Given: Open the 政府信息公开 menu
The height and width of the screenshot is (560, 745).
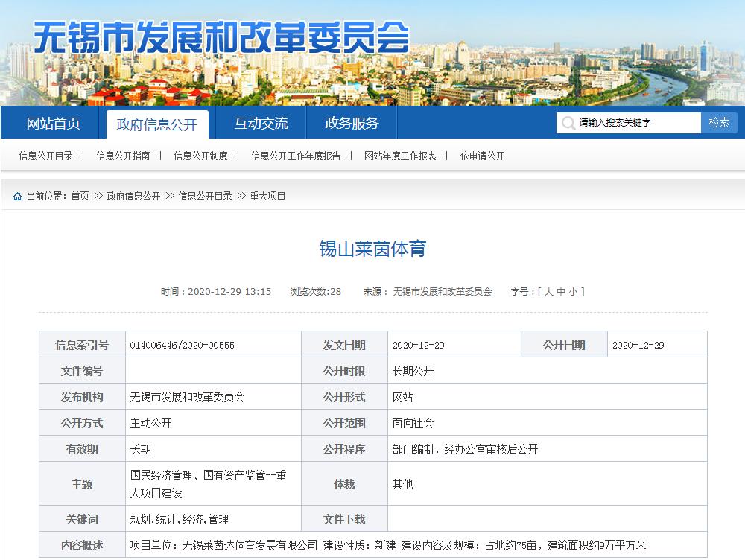Looking at the screenshot, I should [x=157, y=124].
